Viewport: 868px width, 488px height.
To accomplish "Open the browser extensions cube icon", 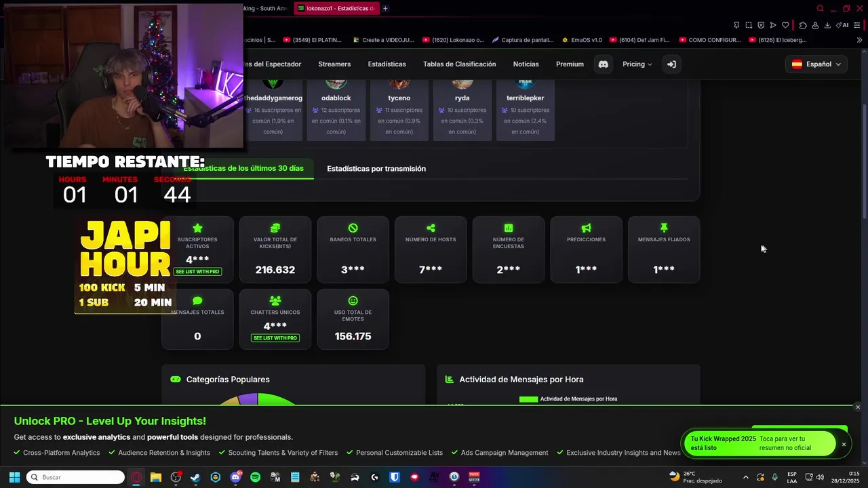I will point(803,25).
